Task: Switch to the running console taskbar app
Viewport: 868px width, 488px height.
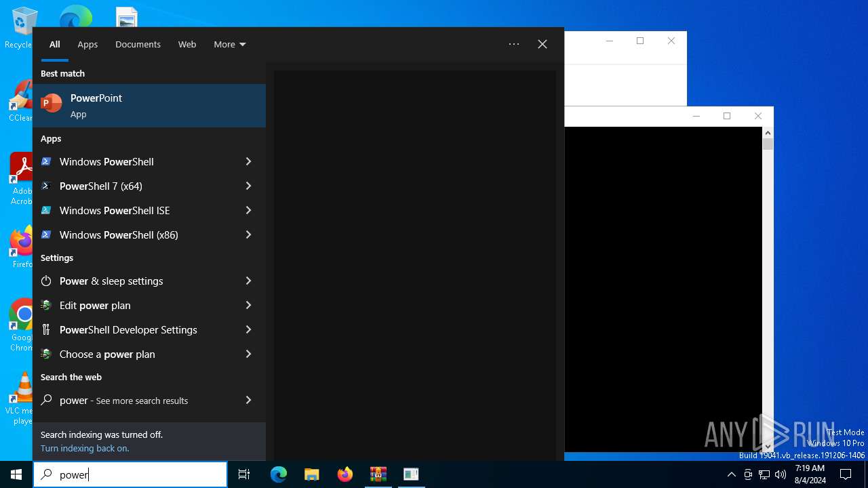Action: [411, 474]
